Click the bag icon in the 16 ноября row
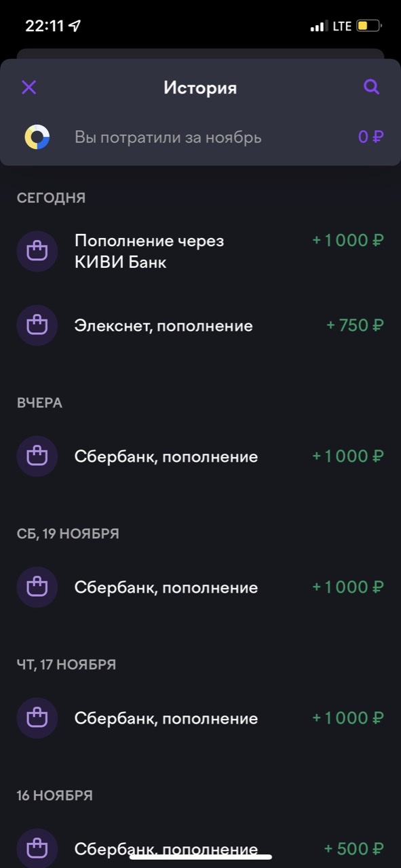Viewport: 401px width, 868px height. (37, 848)
